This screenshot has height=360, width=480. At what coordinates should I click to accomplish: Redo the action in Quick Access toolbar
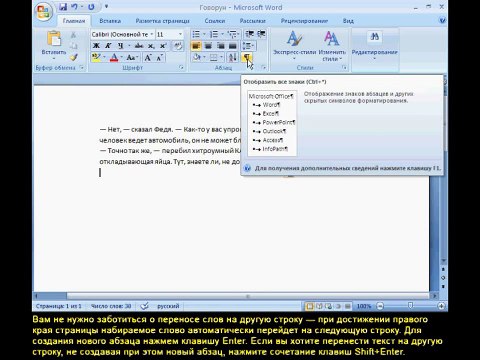pyautogui.click(x=91, y=7)
